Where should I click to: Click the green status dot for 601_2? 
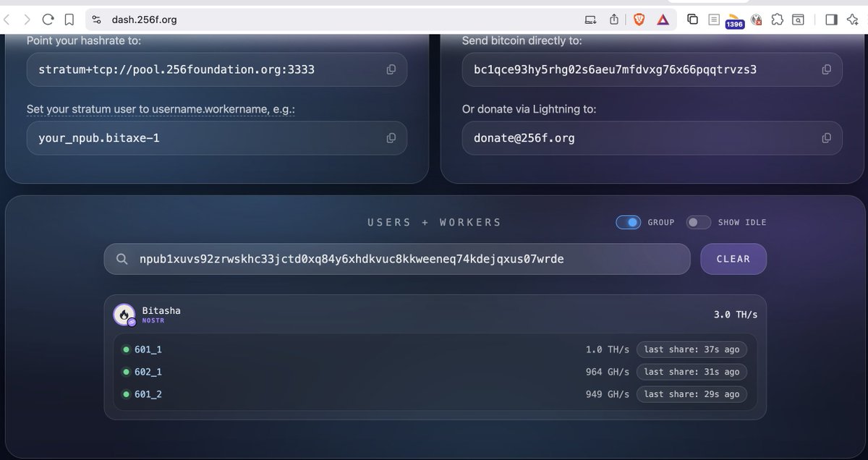coord(126,394)
